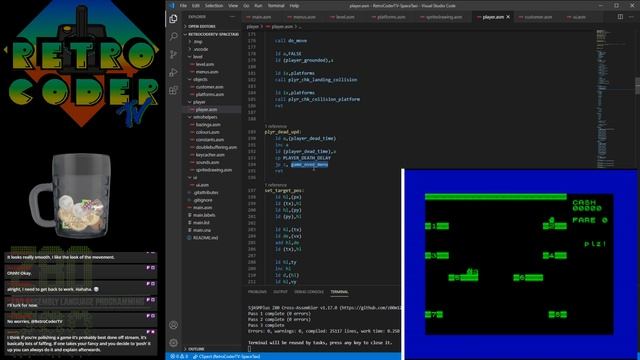This screenshot has width=640, height=360.
Task: Open the Run menu
Action: click(x=258, y=6)
